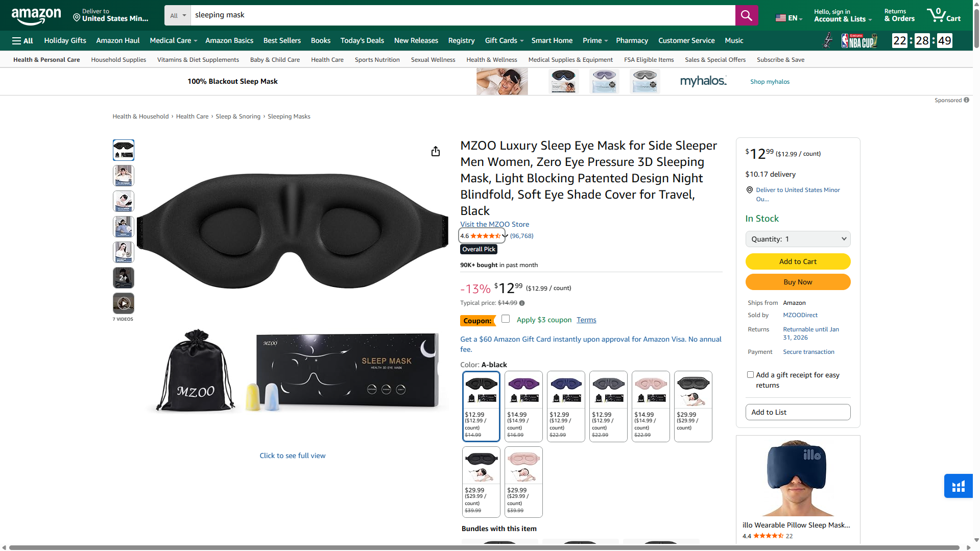Viewport: 980px width, 551px height.
Task: Click the Buy Now button
Action: click(797, 281)
